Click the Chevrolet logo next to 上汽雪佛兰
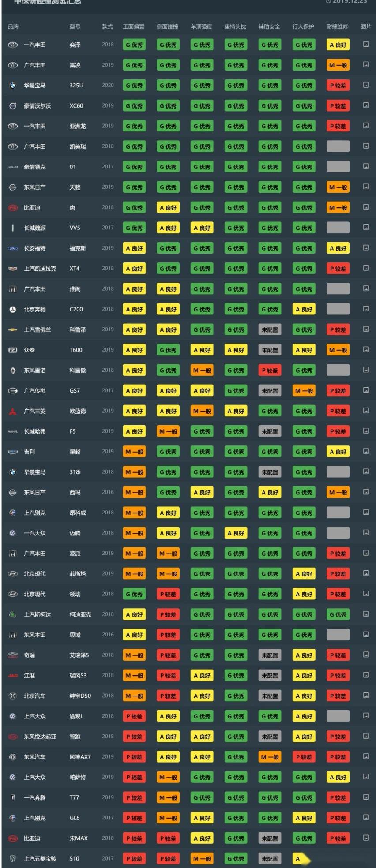The image size is (376, 868). click(x=13, y=329)
